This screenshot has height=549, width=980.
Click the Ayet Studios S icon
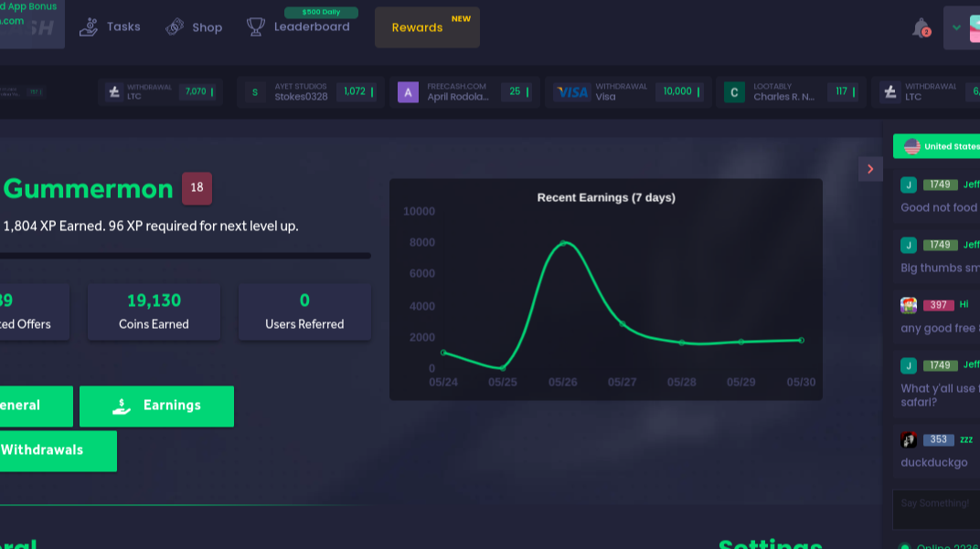[254, 92]
